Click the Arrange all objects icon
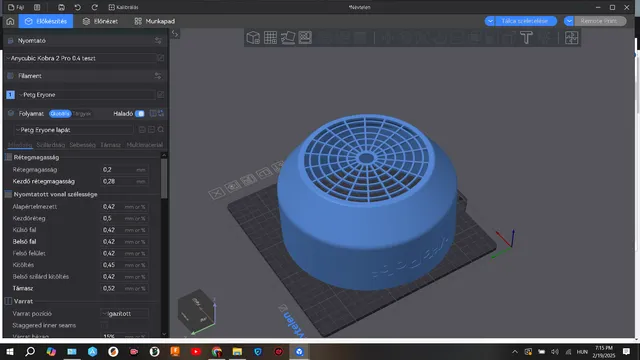 coord(305,38)
